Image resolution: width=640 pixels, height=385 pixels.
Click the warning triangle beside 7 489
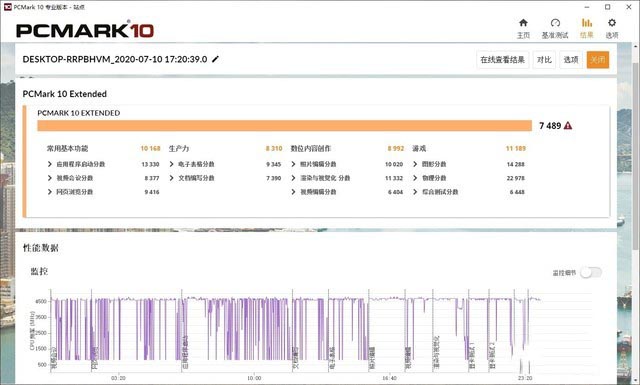(568, 126)
